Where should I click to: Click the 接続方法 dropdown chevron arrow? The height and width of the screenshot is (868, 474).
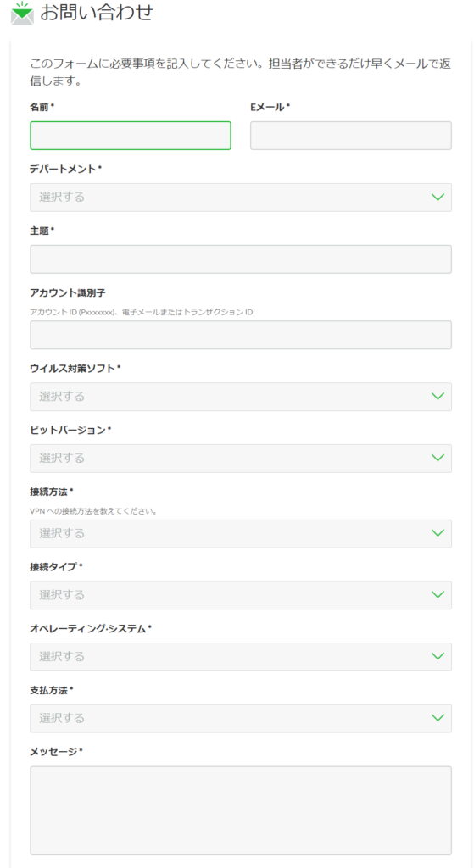(x=438, y=533)
